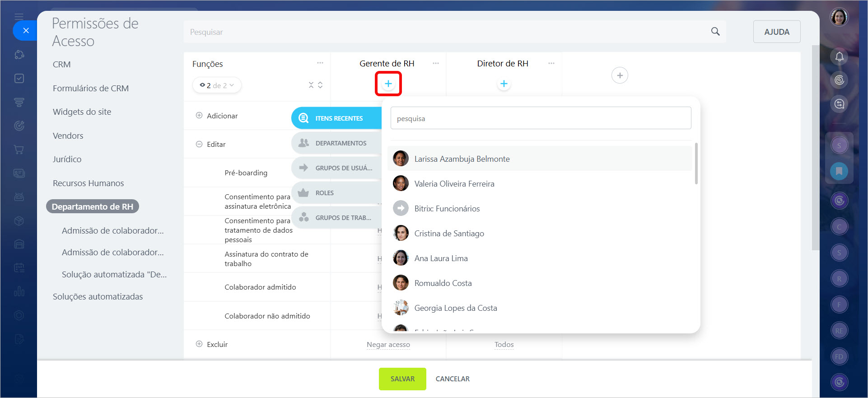Viewport: 868px width, 398px height.
Task: Open the bookmark icon in right panel
Action: tap(839, 171)
